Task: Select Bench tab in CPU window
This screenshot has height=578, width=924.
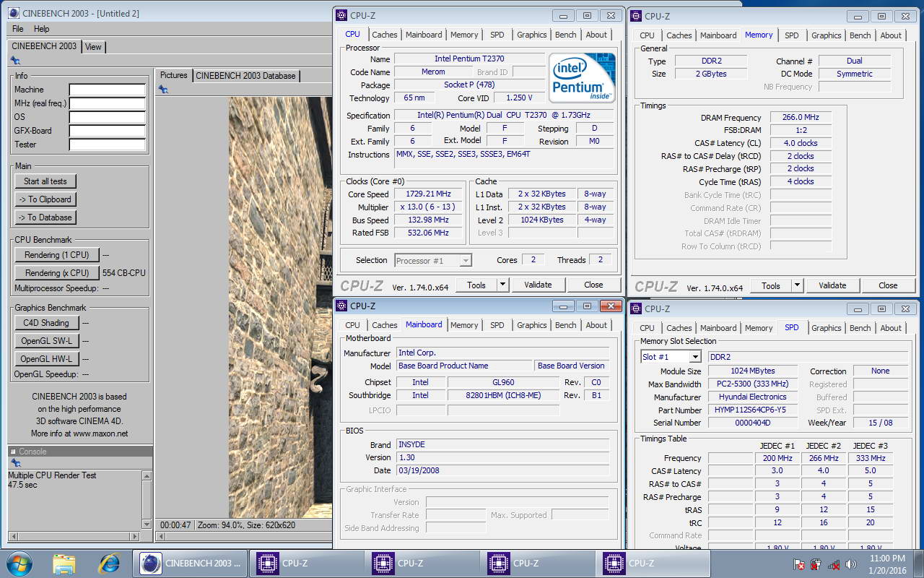Action: coord(566,35)
